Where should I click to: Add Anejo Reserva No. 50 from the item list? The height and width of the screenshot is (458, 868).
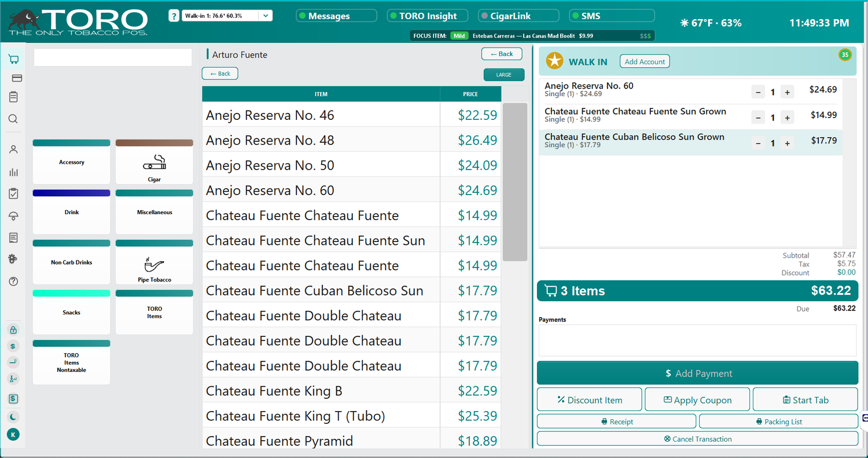tap(351, 166)
